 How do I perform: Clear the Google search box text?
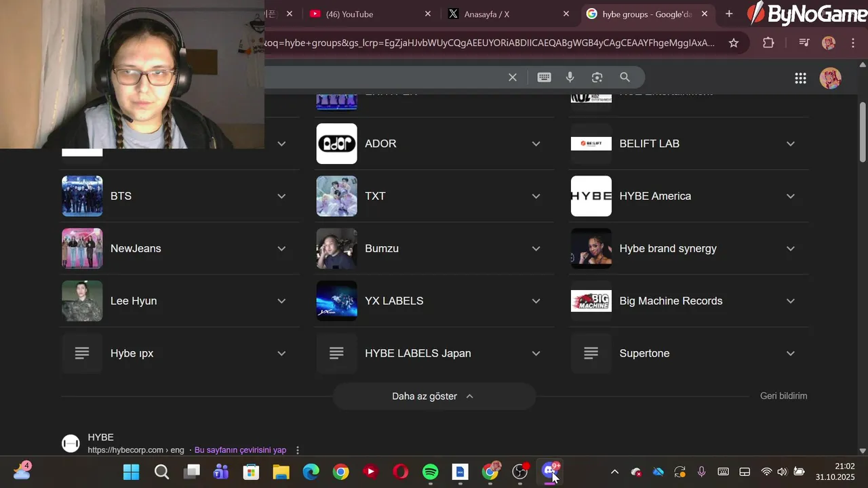pyautogui.click(x=513, y=77)
